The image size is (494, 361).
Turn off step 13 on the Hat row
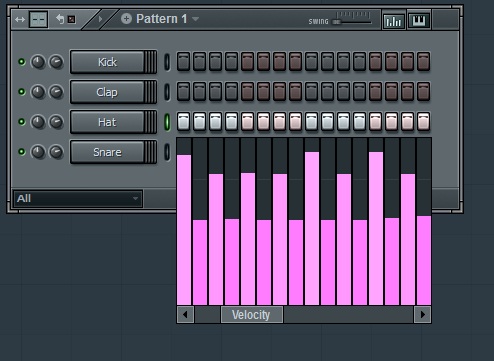tap(375, 122)
